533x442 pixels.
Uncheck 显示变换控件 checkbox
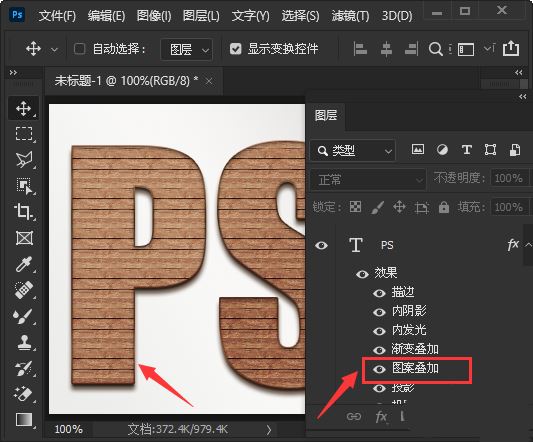coord(235,49)
